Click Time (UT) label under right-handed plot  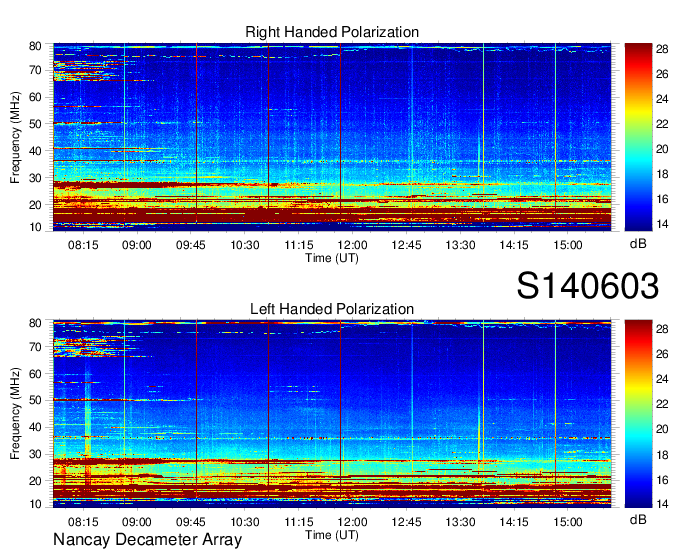pyautogui.click(x=332, y=258)
